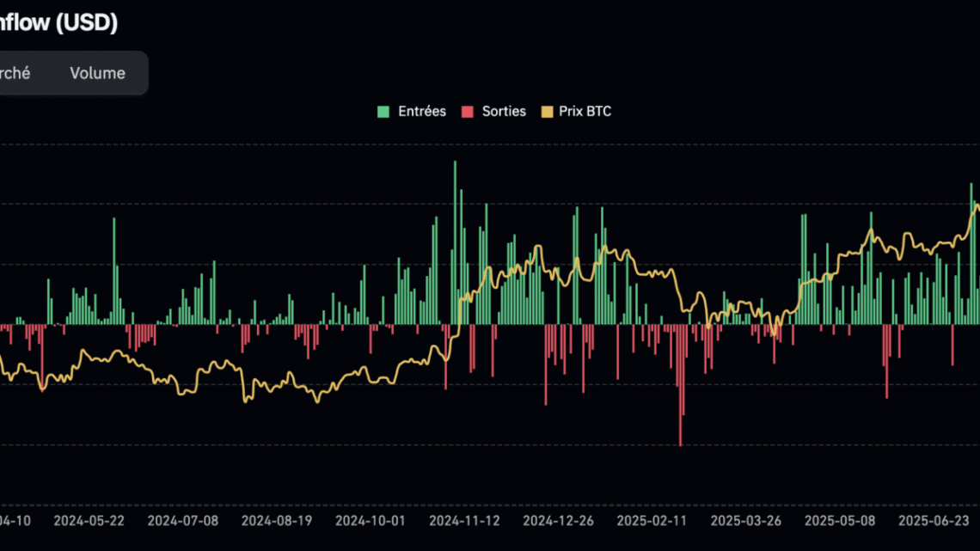Hide the Entrées series via its legend item

pos(421,111)
